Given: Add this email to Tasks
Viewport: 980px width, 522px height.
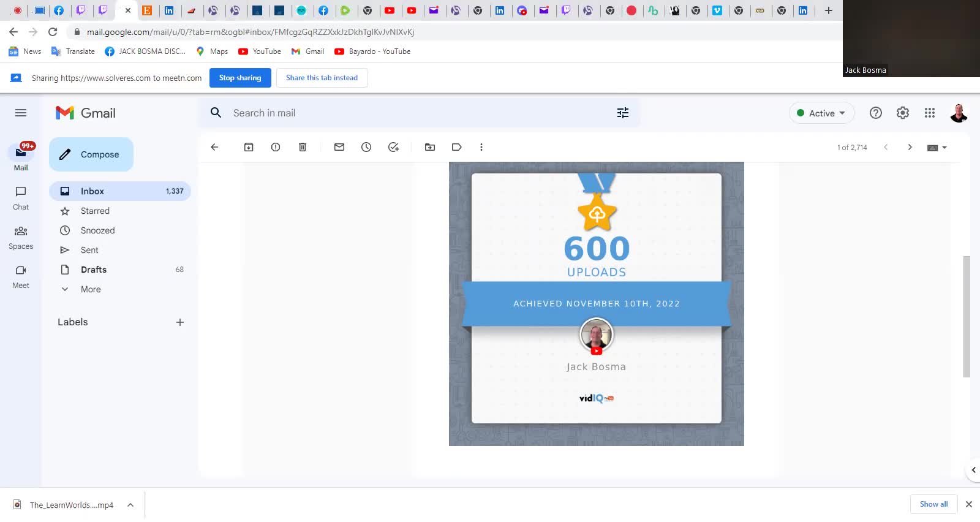Looking at the screenshot, I should (x=393, y=147).
